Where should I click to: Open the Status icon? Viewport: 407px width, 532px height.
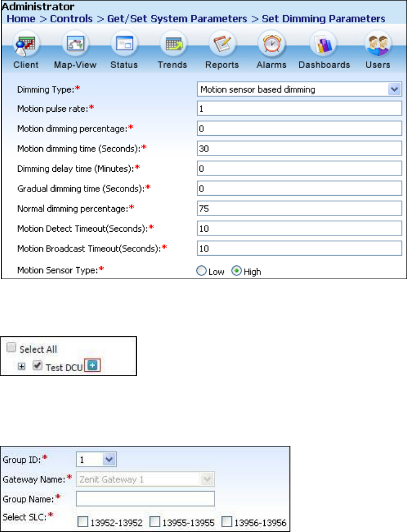(124, 44)
